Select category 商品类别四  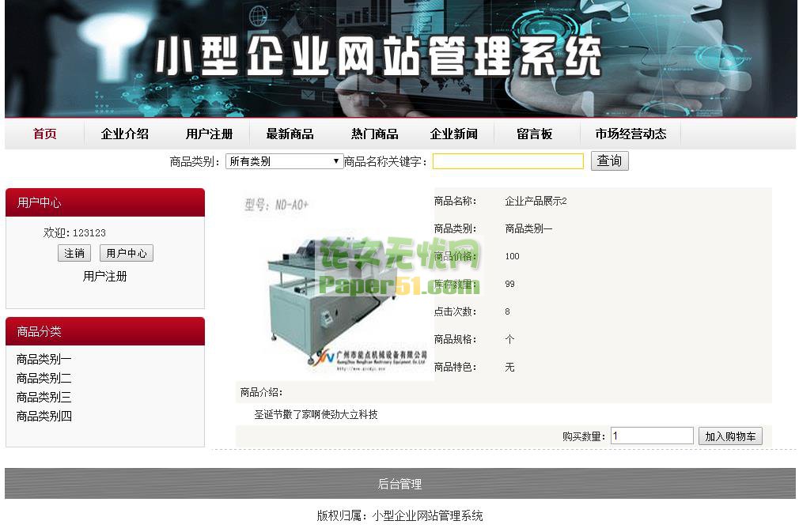pos(44,417)
